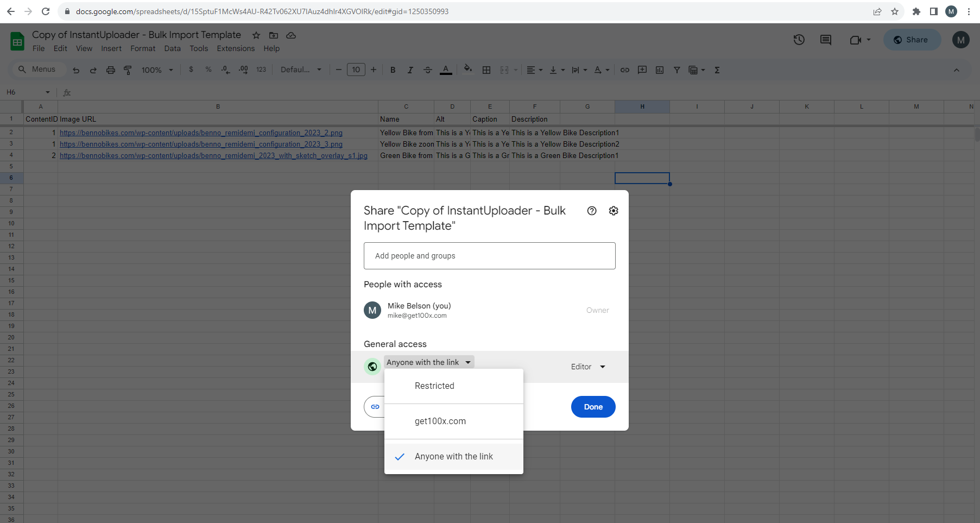The height and width of the screenshot is (523, 980).
Task: Open the comments panel icon
Action: tap(825, 40)
